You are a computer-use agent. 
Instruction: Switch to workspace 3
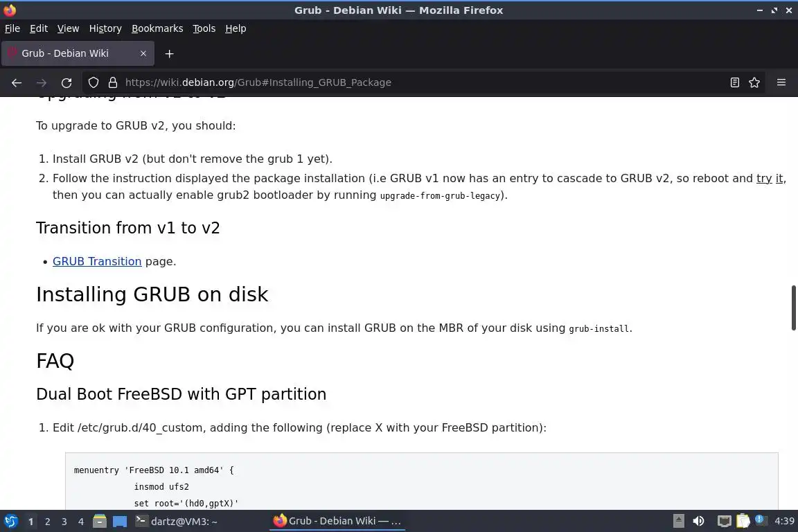tap(64, 522)
